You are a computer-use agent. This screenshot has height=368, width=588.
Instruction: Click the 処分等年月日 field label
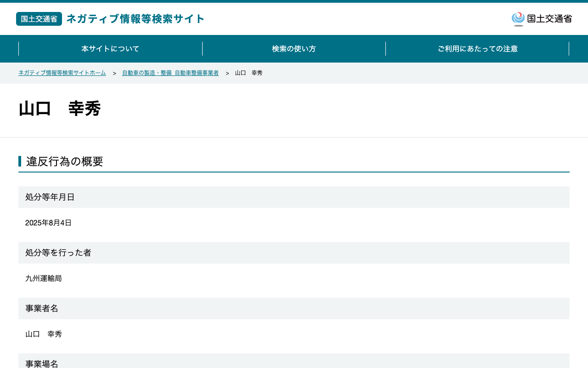click(50, 197)
